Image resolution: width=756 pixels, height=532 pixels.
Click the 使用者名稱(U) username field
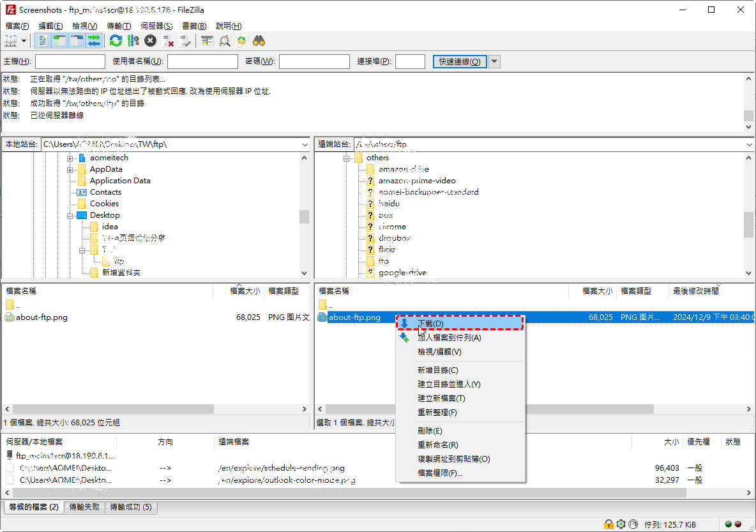coord(202,62)
